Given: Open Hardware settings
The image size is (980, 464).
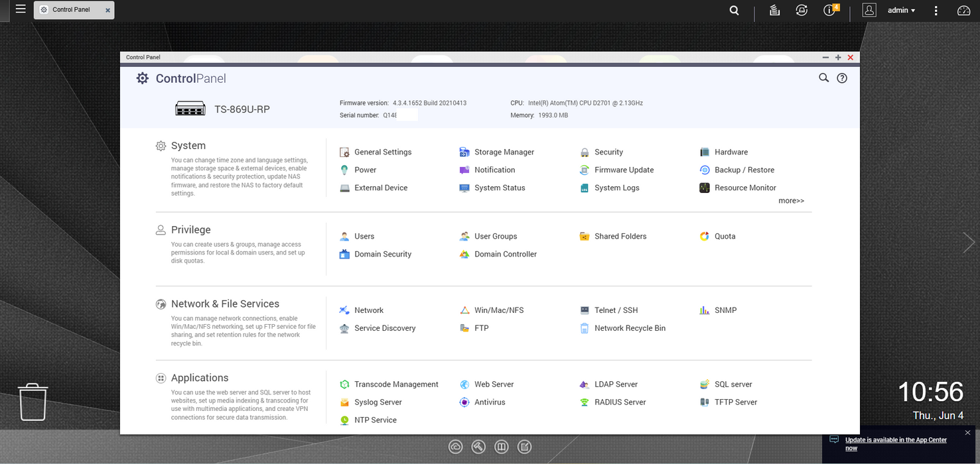Looking at the screenshot, I should click(x=723, y=152).
